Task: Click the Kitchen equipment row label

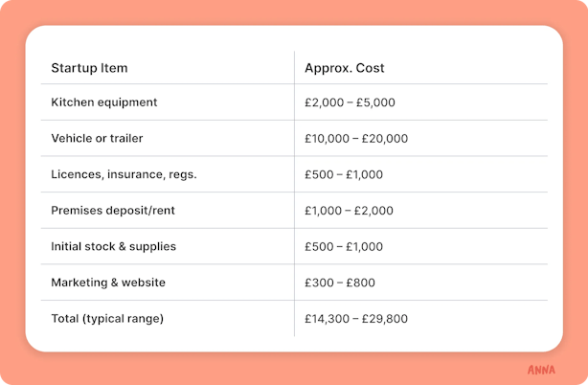Action: pyautogui.click(x=103, y=102)
